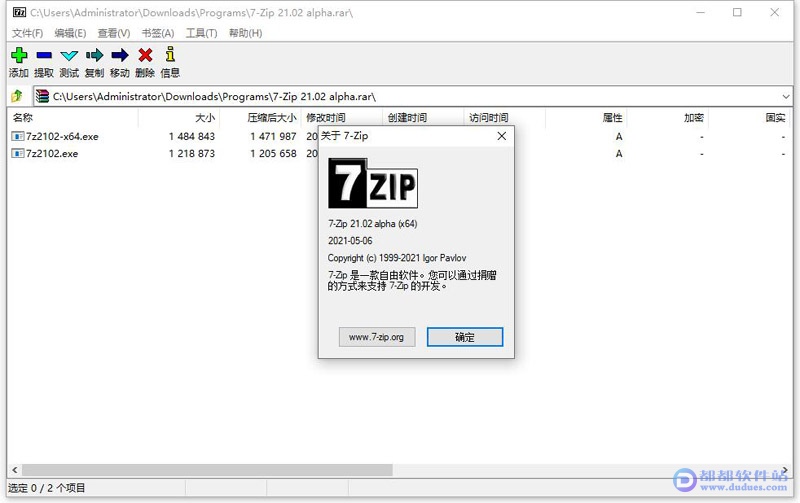The height and width of the screenshot is (503, 800).
Task: Click packed size 1 471 987
Action: [273, 136]
